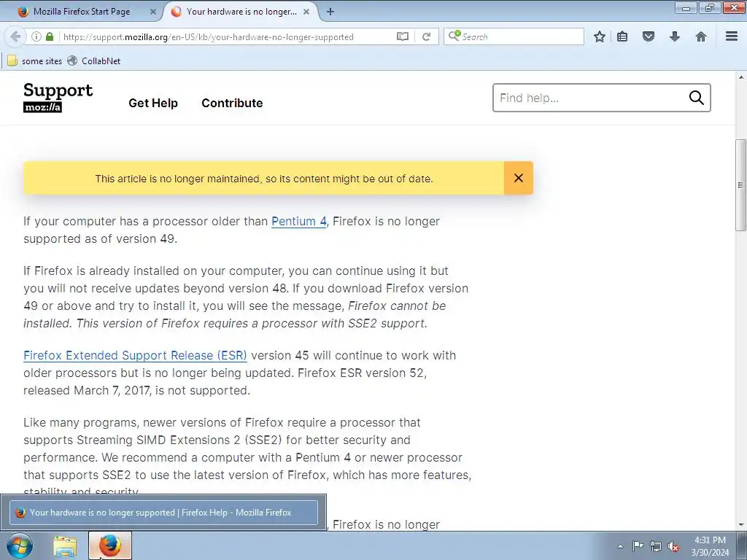Open site information icon in address bar
The width and height of the screenshot is (747, 560).
[36, 36]
